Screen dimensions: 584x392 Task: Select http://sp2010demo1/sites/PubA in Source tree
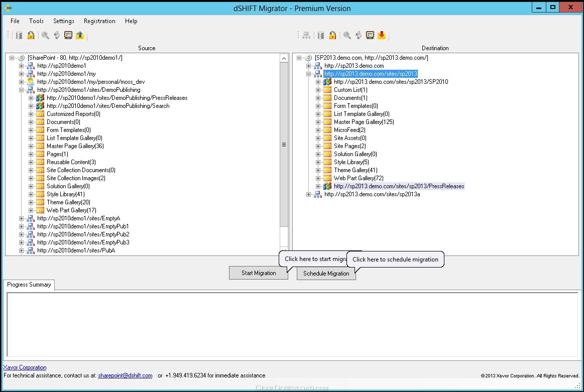point(76,250)
